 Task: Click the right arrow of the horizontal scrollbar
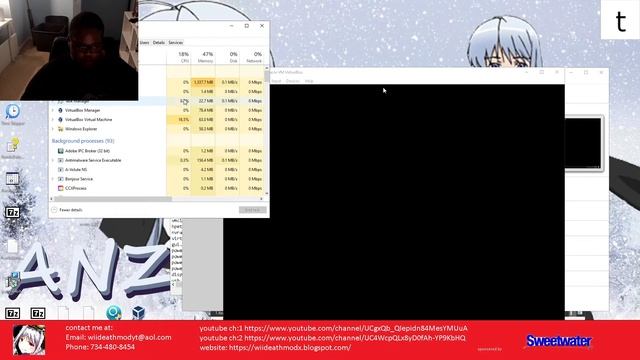point(262,199)
